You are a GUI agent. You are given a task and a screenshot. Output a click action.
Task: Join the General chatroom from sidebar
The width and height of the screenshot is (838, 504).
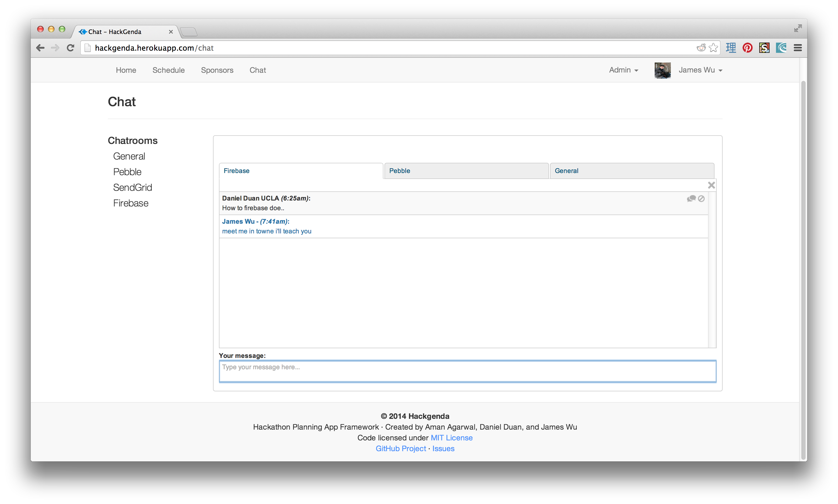tap(129, 156)
